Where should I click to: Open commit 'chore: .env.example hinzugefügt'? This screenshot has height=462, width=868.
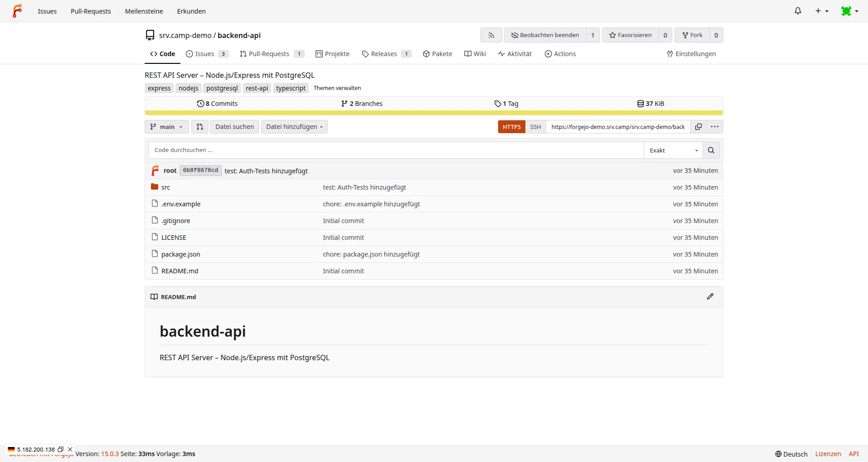tap(372, 204)
